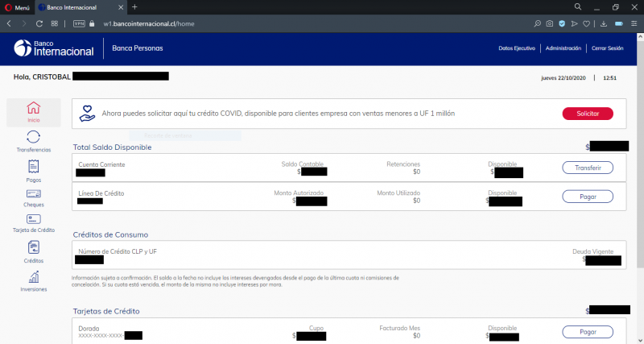Click the Banco Internacional logo
Image resolution: width=644 pixels, height=344 pixels.
tap(53, 48)
